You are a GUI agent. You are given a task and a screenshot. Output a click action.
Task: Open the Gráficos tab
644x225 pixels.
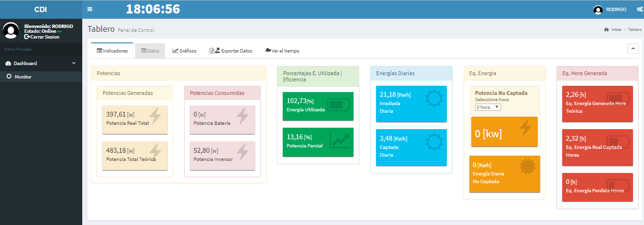[184, 51]
